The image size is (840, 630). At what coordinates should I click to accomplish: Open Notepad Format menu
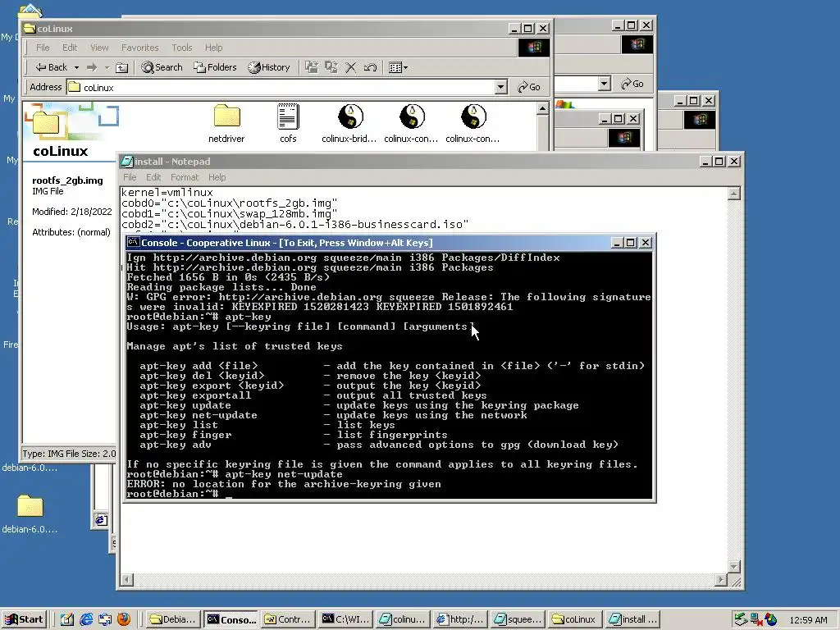185,177
